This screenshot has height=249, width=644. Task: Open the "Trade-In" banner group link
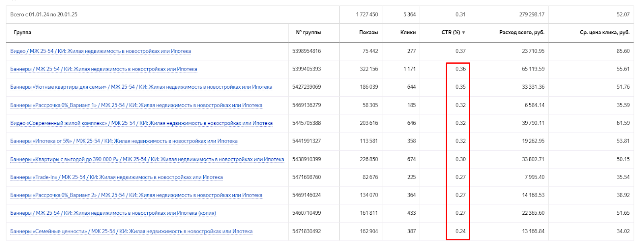coord(116,177)
